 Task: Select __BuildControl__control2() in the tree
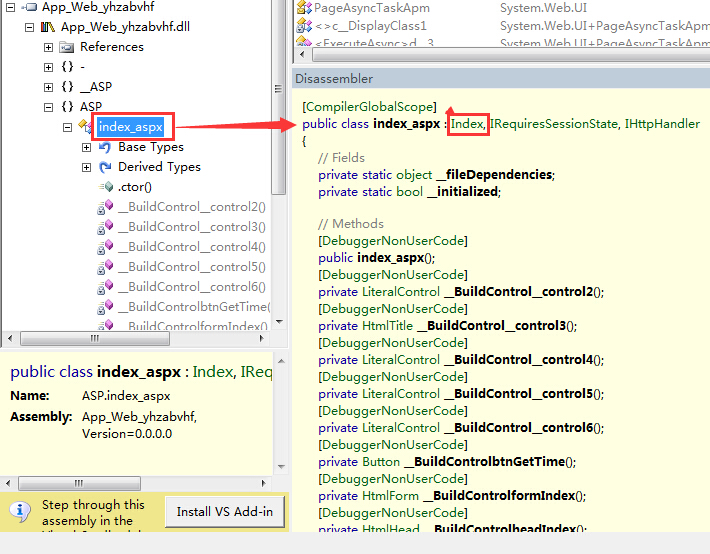coord(192,207)
